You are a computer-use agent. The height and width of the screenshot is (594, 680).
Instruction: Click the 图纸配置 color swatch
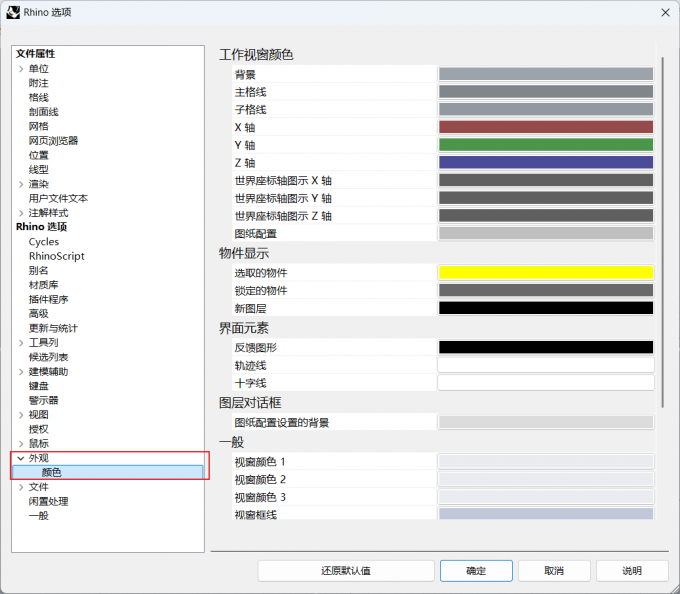coord(546,233)
